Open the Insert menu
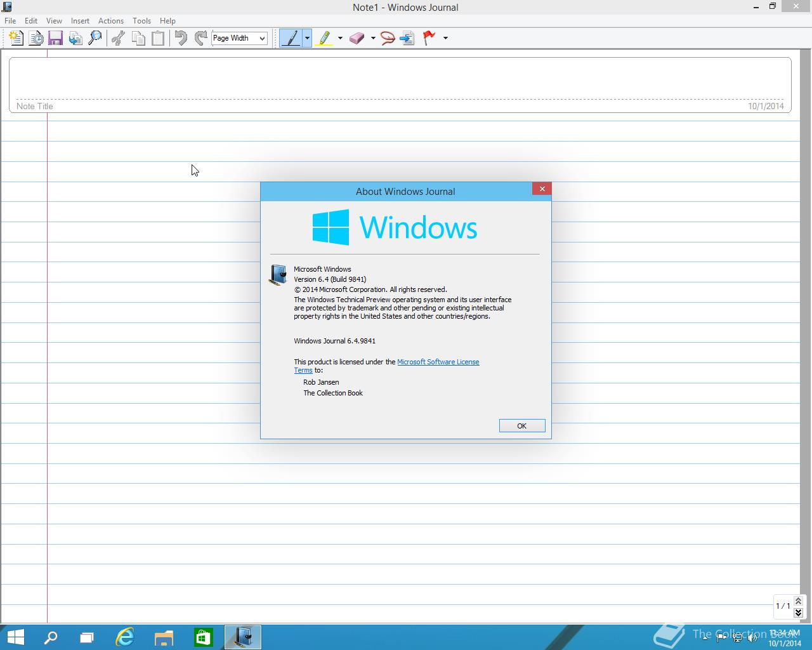The width and height of the screenshot is (812, 650). pos(80,21)
